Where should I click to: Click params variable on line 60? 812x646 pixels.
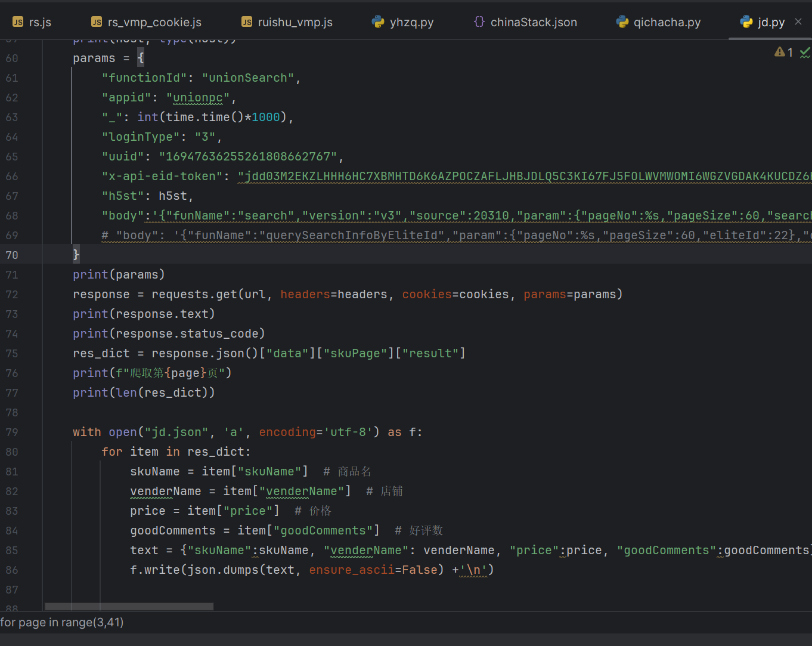coord(94,58)
